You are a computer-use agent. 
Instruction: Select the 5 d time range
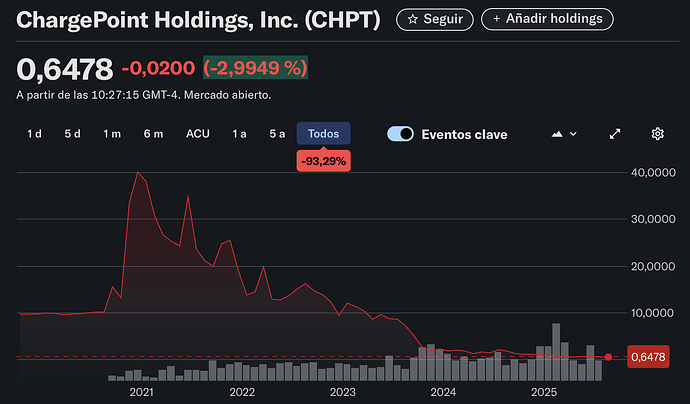tap(73, 134)
